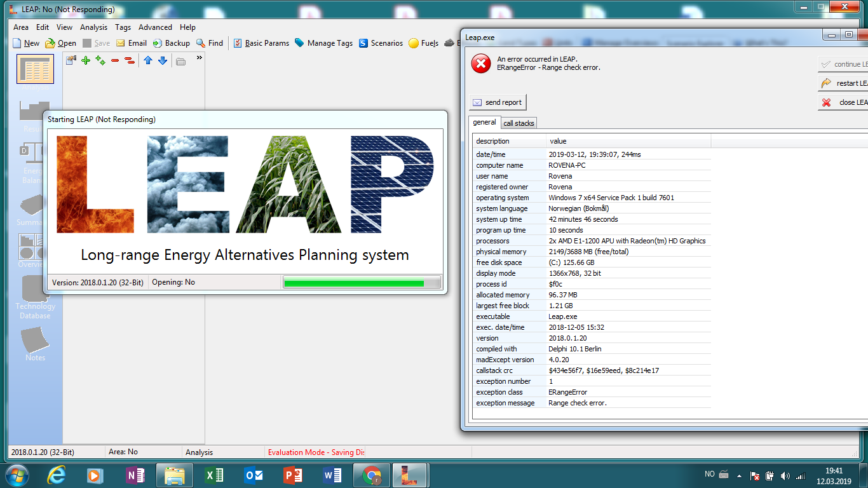Open OneNote from the taskbar
This screenshot has width=868, height=488.
[x=135, y=475]
